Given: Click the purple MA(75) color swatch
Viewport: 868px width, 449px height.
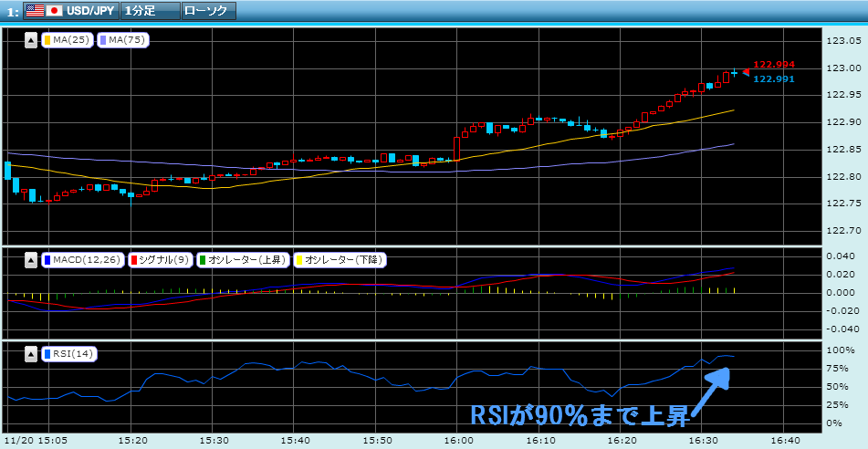Looking at the screenshot, I should [103, 40].
